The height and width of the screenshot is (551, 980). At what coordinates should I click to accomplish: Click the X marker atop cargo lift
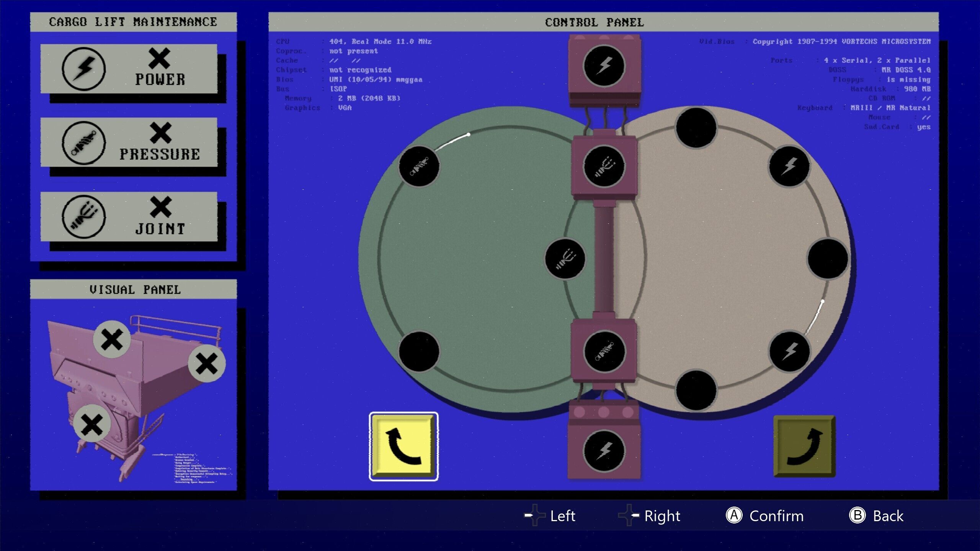click(112, 339)
